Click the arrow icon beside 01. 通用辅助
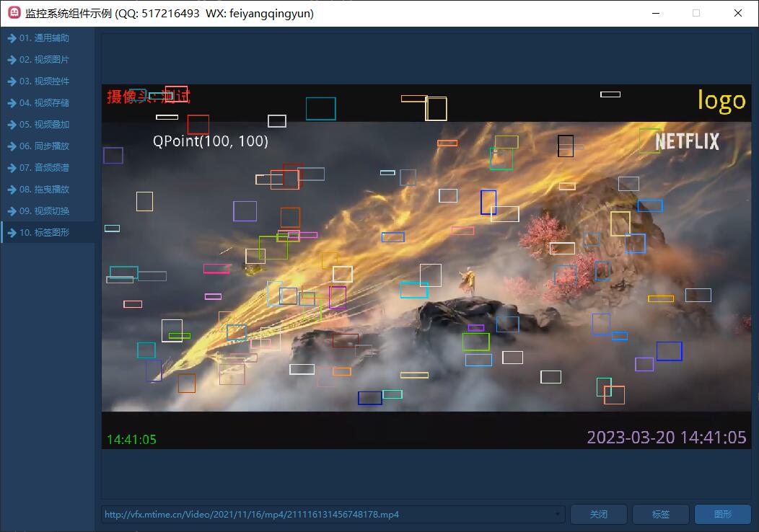759x532 pixels. (x=12, y=38)
